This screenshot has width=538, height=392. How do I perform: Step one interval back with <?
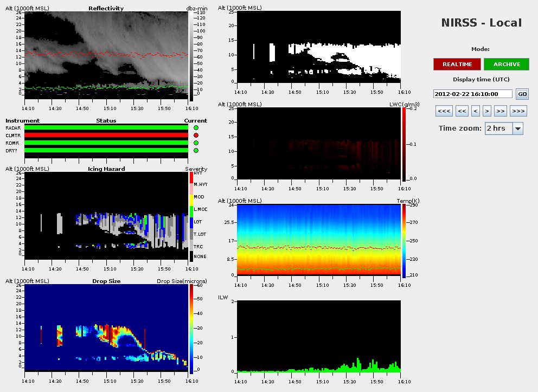pos(476,111)
